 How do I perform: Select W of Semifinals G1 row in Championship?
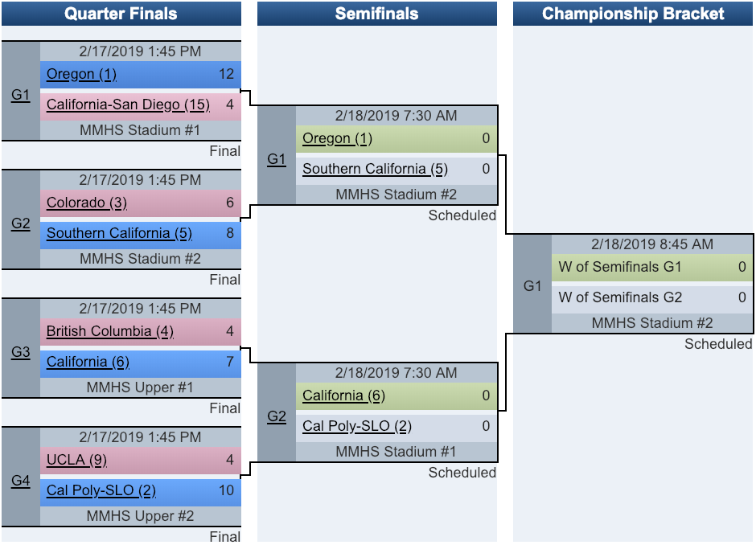[x=652, y=268]
